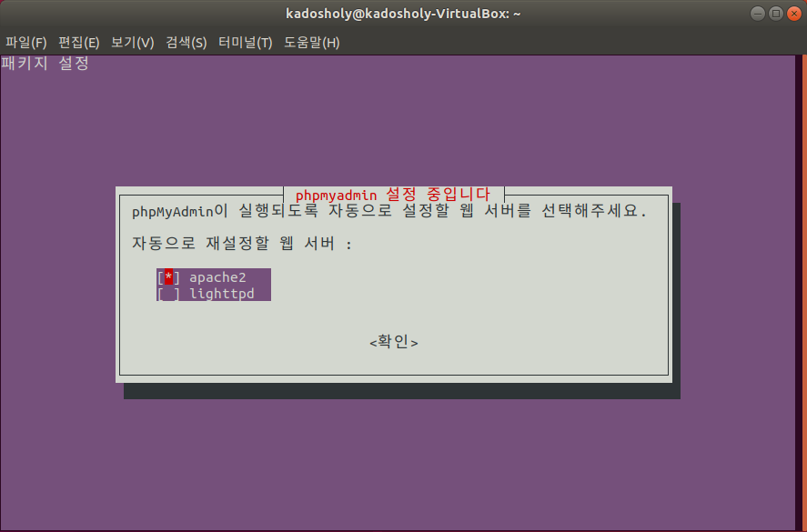Click the '자동으로 재설정할 웹 서버 :' label
Viewport: 807px width, 532px height.
click(x=242, y=244)
